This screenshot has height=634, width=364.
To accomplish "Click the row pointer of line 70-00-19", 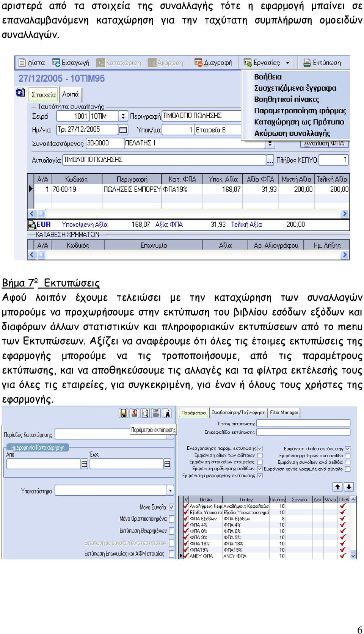I will coord(31,189).
